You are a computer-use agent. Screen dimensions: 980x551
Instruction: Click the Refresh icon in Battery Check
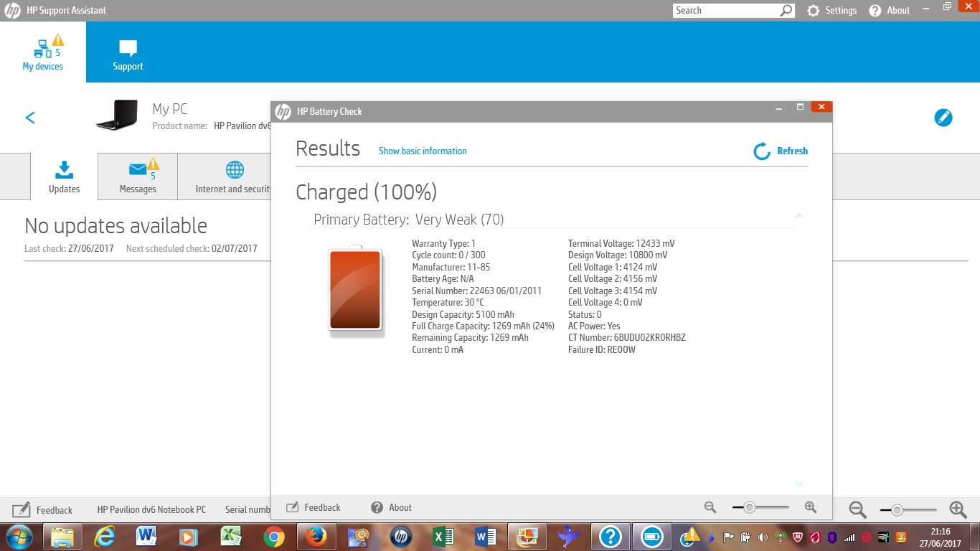tap(762, 151)
